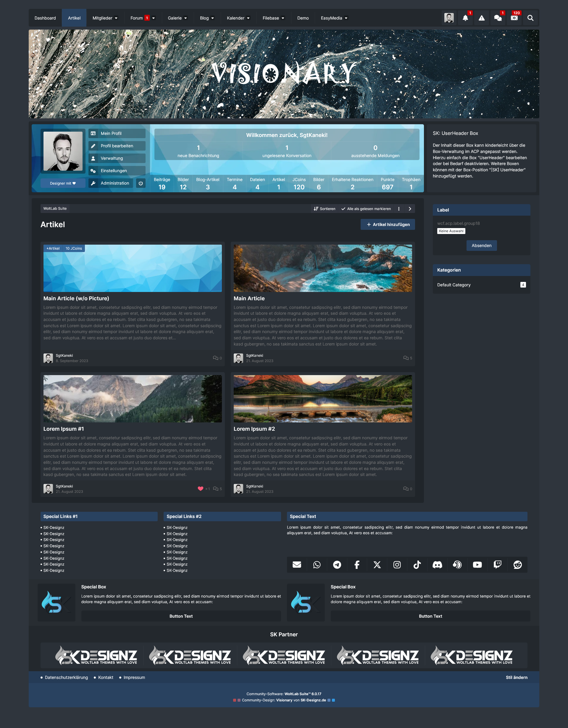Click the moderation warning triangle icon

click(482, 18)
